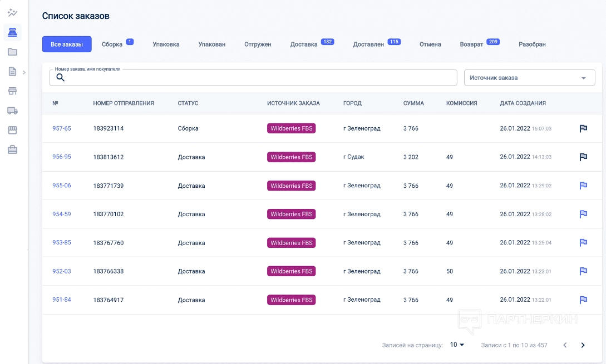The height and width of the screenshot is (364, 606).
Task: Select the Возврат tab
Action: tap(471, 44)
